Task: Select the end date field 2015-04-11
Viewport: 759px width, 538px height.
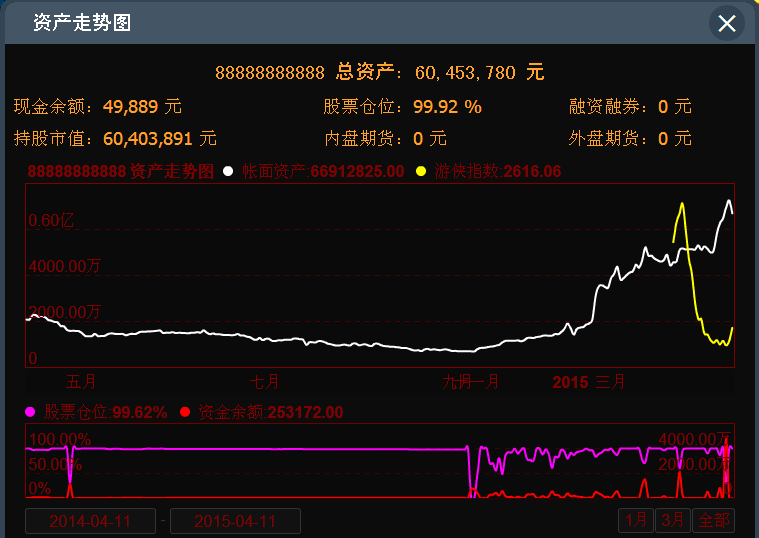Action: coord(235,521)
